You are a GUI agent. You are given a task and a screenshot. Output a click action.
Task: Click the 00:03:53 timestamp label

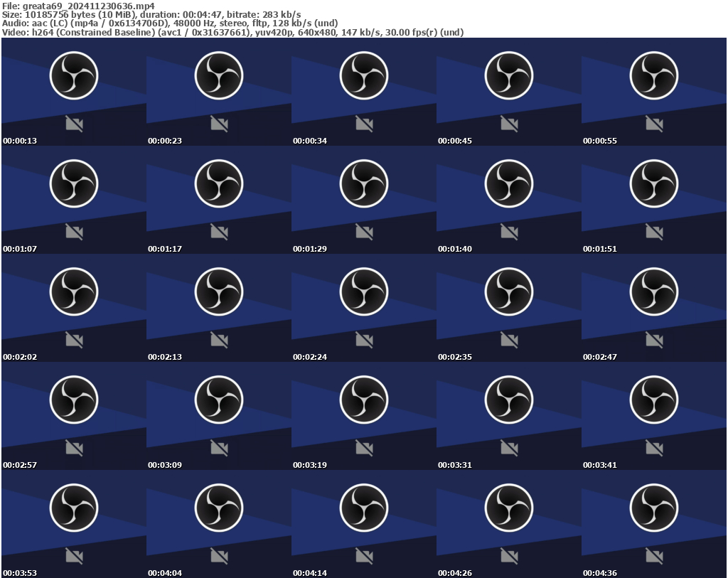point(20,573)
